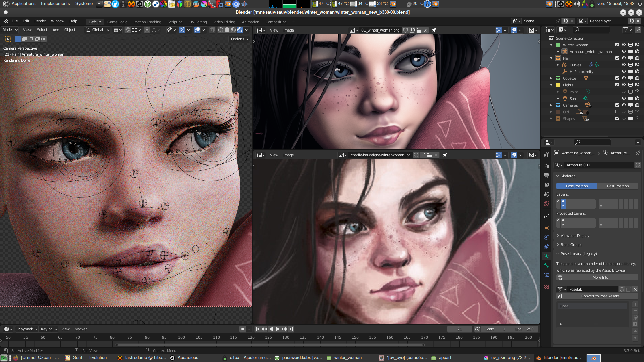Open the View Layer properties tab
644x362 pixels.
click(x=546, y=185)
